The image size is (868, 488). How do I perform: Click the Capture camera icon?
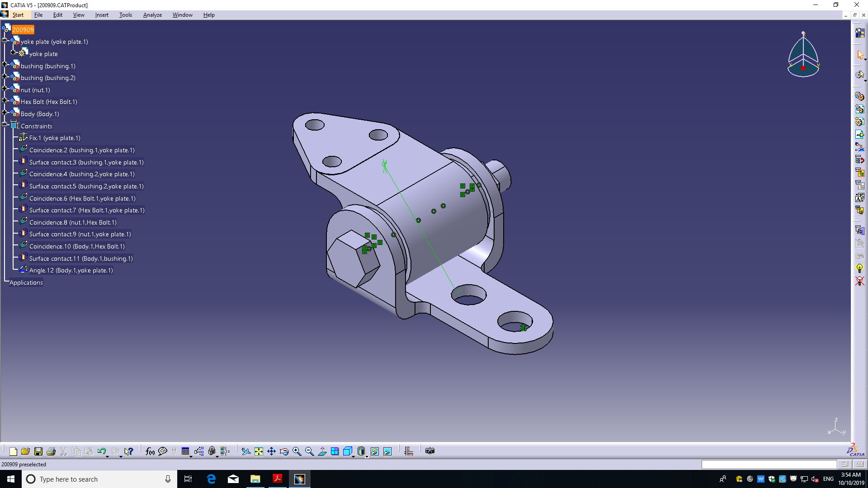click(x=430, y=451)
